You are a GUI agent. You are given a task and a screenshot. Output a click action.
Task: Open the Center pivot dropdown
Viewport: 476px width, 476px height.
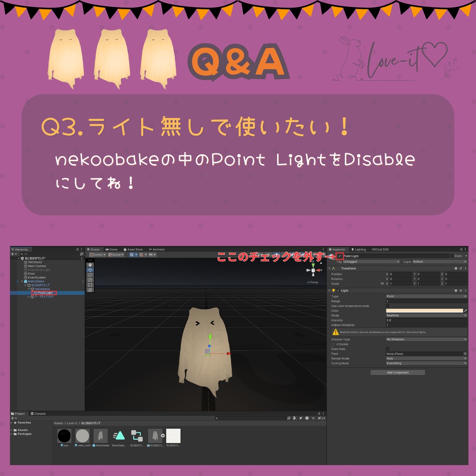click(98, 255)
